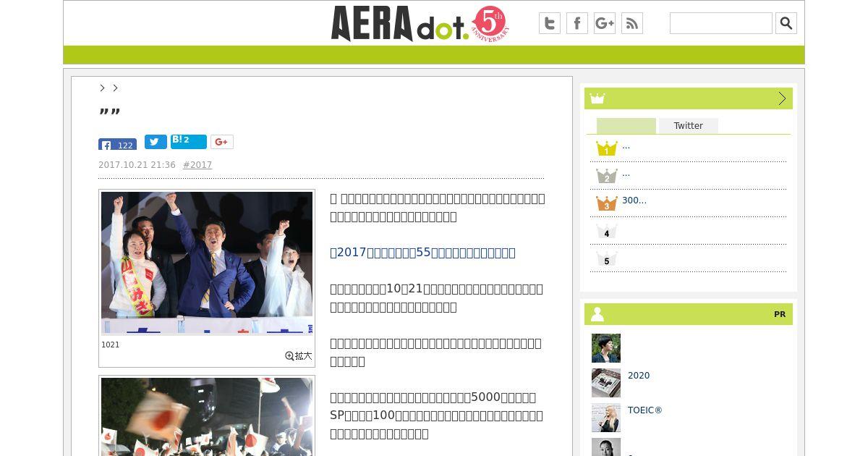Click the Facebook icon in the header
868x456 pixels.
pos(577,23)
